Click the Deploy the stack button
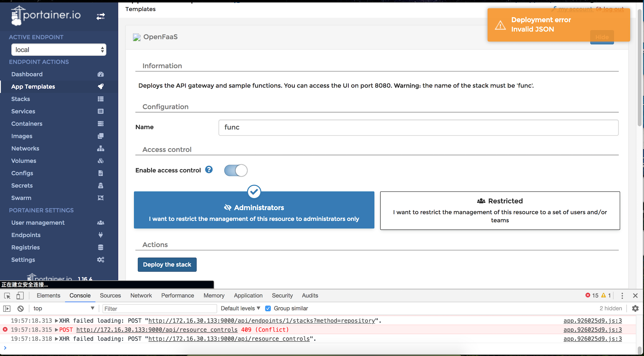 point(167,265)
